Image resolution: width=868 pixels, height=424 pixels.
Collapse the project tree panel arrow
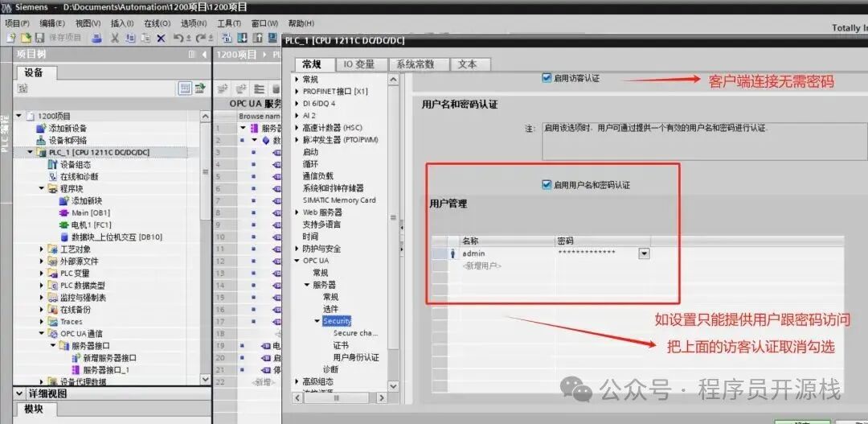pyautogui.click(x=203, y=55)
